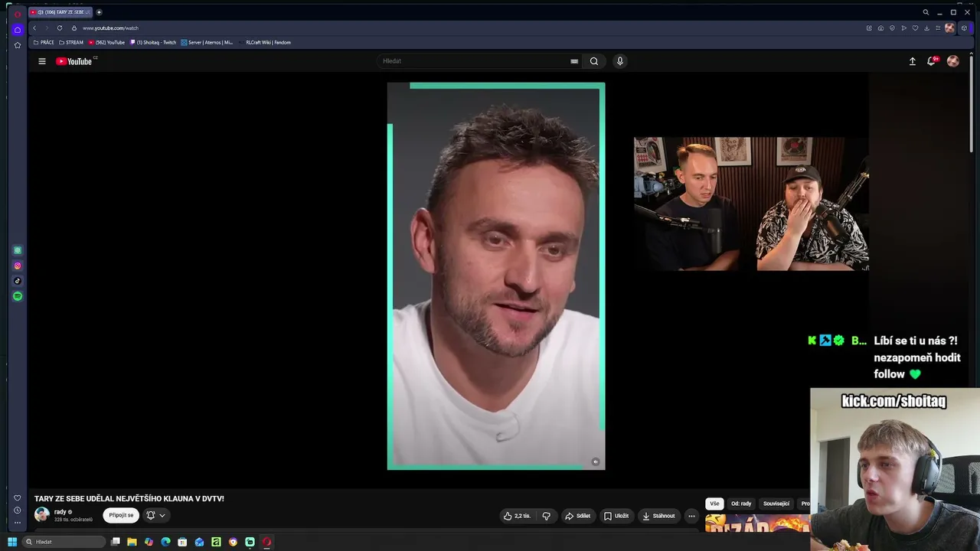The height and width of the screenshot is (551, 980).
Task: Open the STREAM bookmarks folder
Action: coord(71,43)
